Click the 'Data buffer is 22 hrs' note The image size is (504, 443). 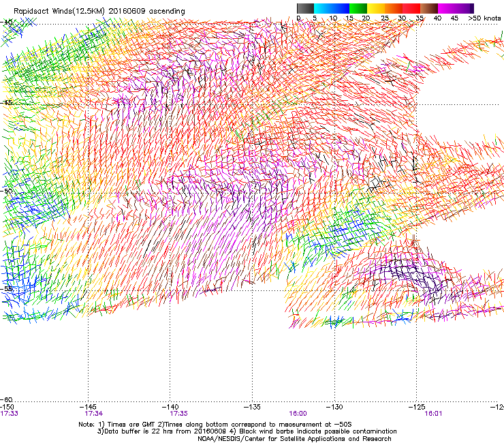(x=247, y=431)
